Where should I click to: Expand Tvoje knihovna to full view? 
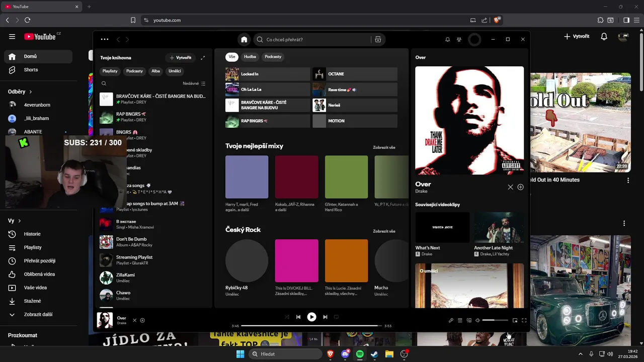coord(203,58)
